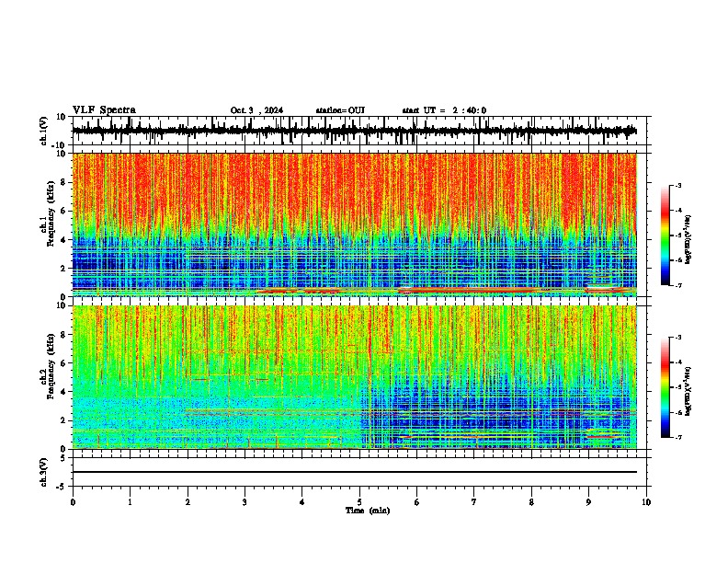Click the flat ch.3 voltage line
Viewport: 728px width, 563px height.
(x=354, y=472)
